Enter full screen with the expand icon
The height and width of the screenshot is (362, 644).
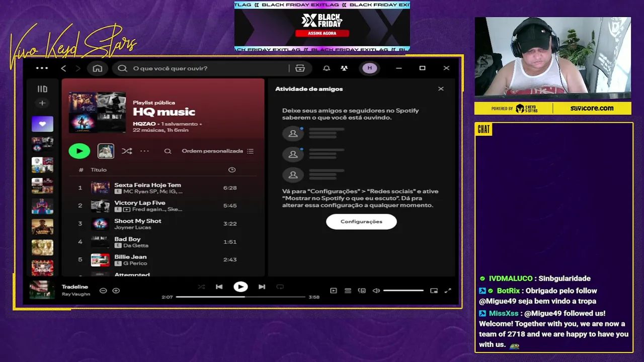click(448, 291)
